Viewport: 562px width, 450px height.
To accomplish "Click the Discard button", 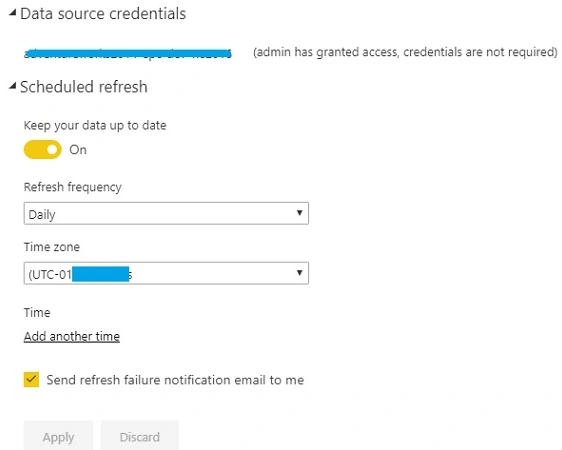I will click(x=140, y=436).
